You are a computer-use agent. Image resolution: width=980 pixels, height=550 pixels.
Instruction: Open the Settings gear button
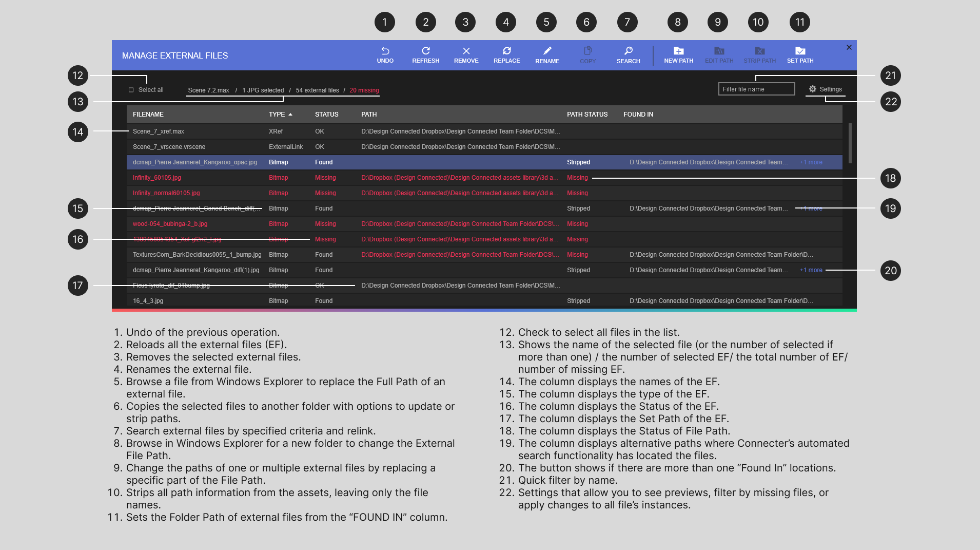825,89
